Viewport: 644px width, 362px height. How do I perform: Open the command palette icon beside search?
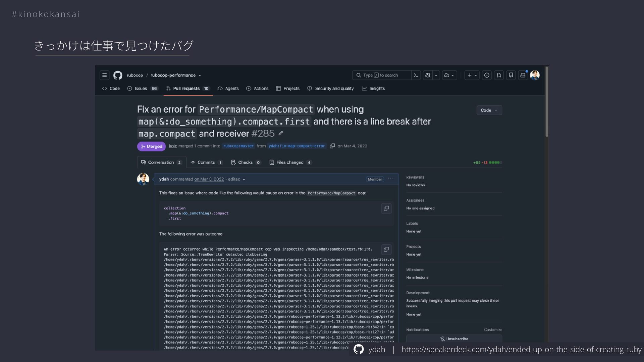(x=416, y=75)
